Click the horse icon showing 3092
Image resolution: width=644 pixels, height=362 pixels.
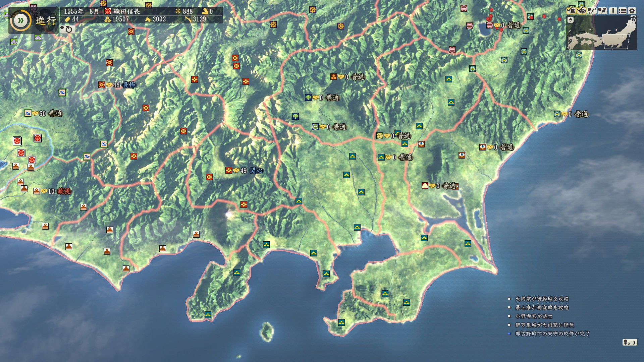pos(148,19)
